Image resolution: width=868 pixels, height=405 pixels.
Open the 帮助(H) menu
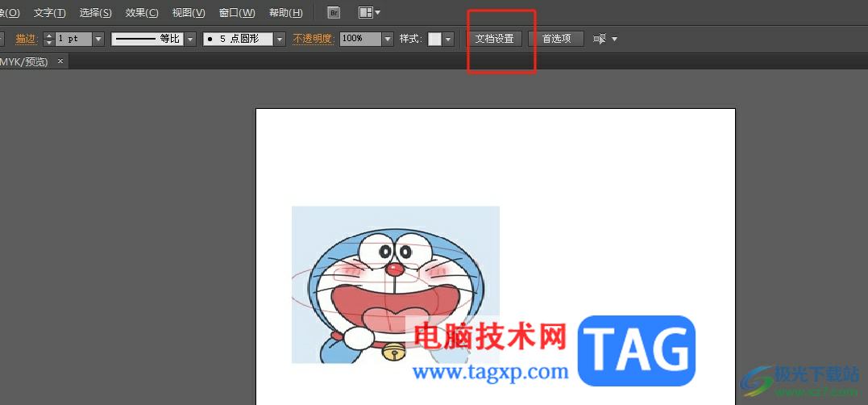[285, 12]
